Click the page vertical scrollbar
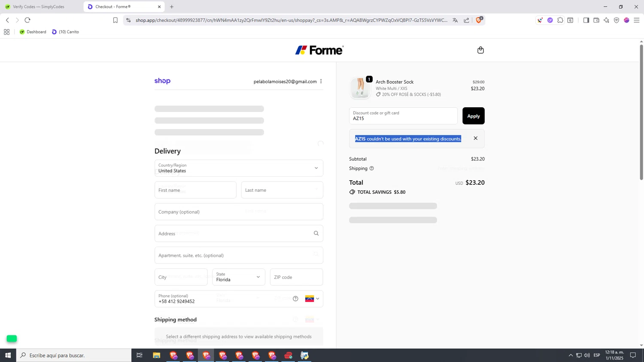The height and width of the screenshot is (362, 644). [641, 112]
